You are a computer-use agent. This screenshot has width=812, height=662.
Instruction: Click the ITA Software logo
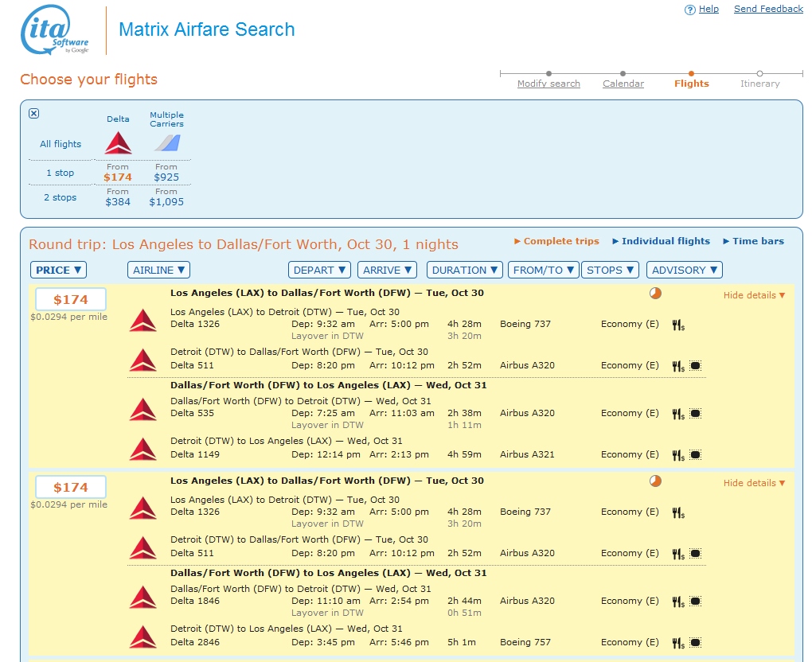click(x=54, y=31)
